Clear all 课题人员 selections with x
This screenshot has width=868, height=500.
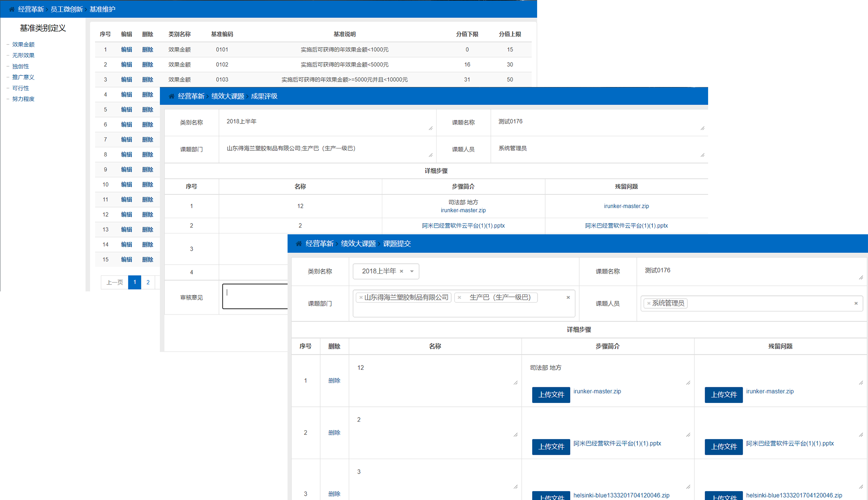pos(856,303)
